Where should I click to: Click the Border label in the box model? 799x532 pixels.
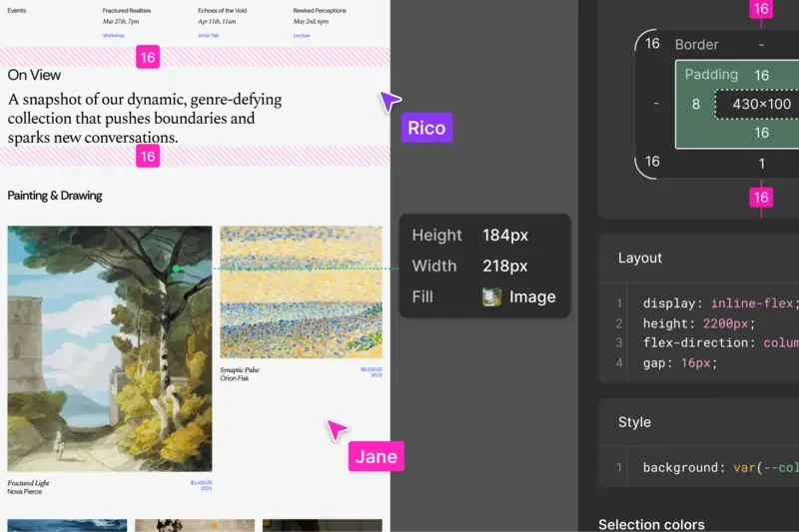tap(696, 45)
